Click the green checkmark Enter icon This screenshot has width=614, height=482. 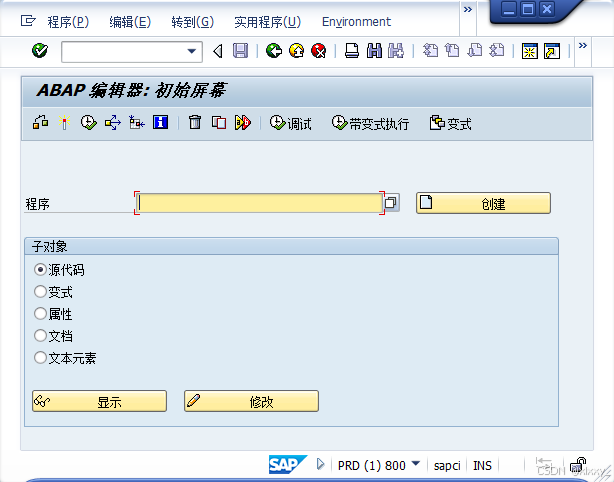point(40,51)
